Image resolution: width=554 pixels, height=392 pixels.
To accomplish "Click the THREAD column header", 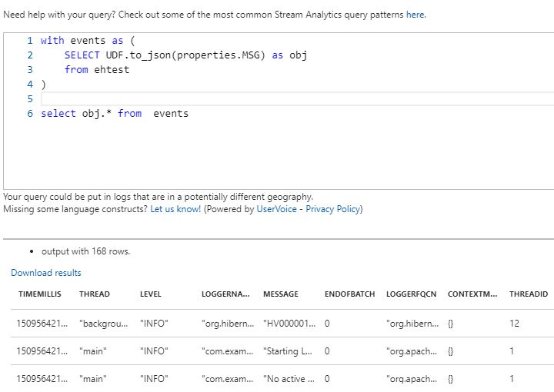I will point(95,294).
